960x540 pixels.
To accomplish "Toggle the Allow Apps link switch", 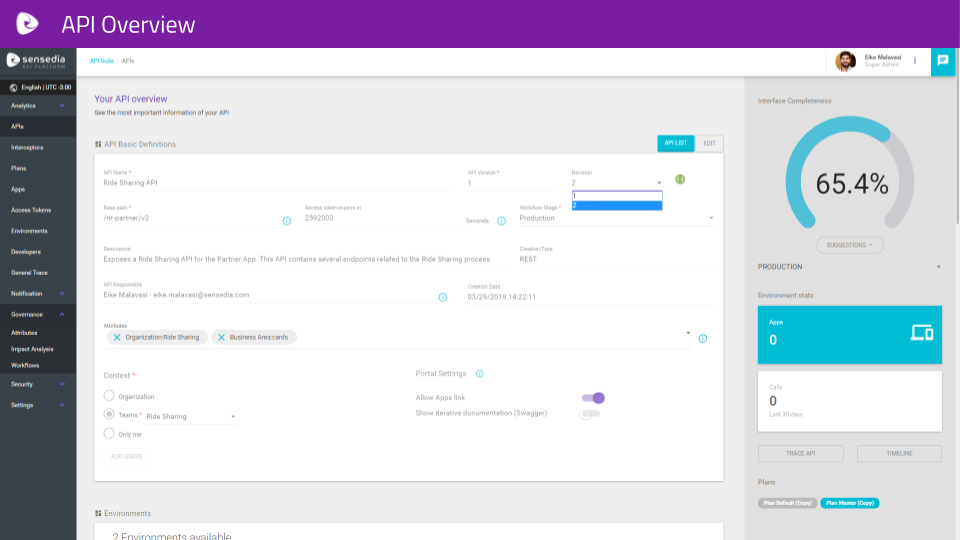I will (x=593, y=398).
